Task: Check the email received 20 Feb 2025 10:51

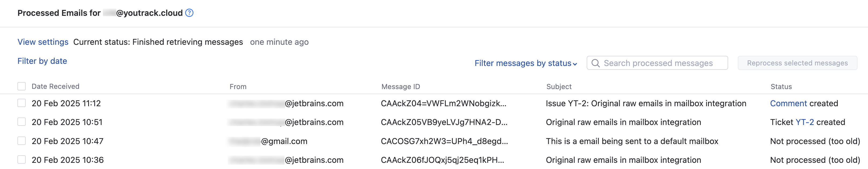Action: coord(21,122)
